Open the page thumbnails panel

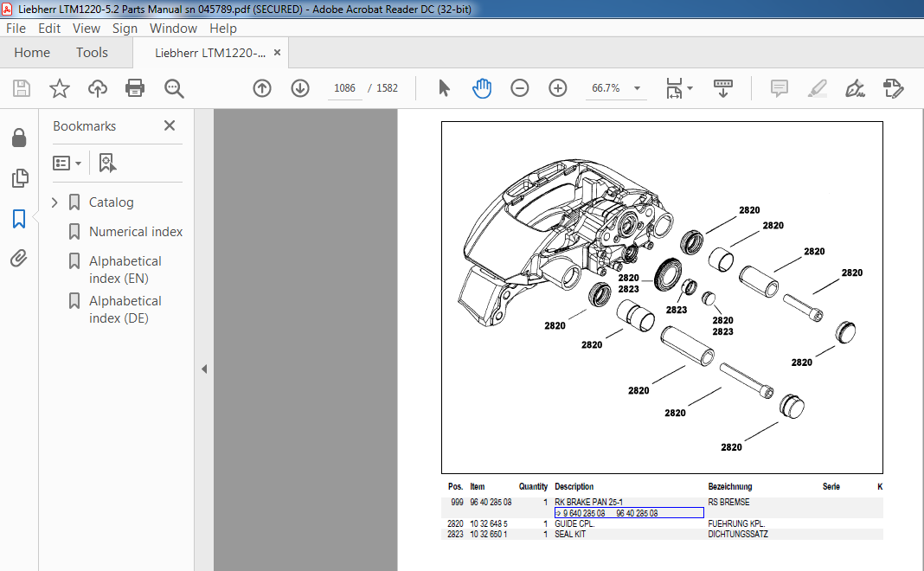(x=19, y=178)
